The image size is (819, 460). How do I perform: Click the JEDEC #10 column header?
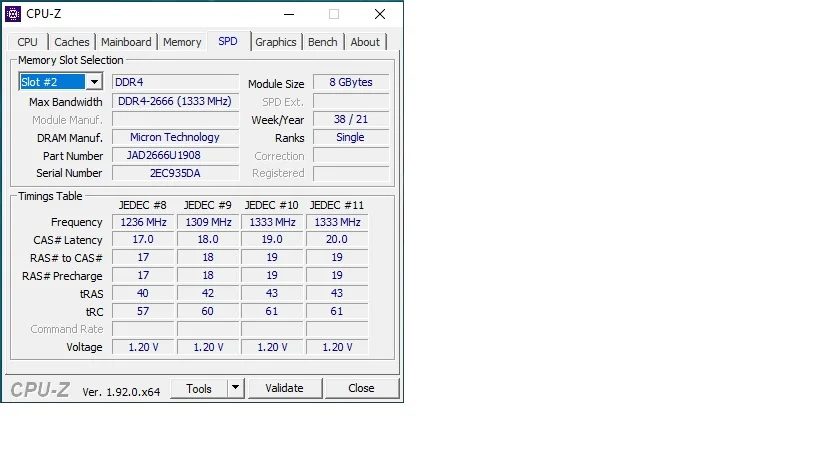pos(272,205)
